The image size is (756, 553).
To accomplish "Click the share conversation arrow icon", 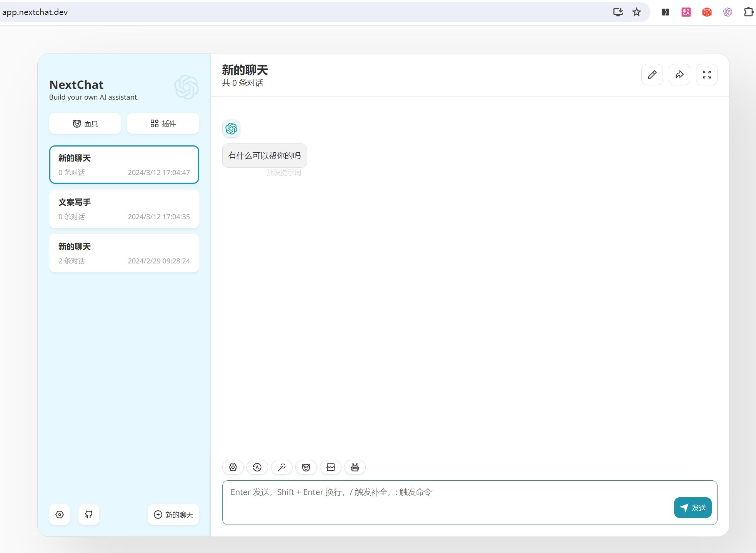I will [679, 75].
